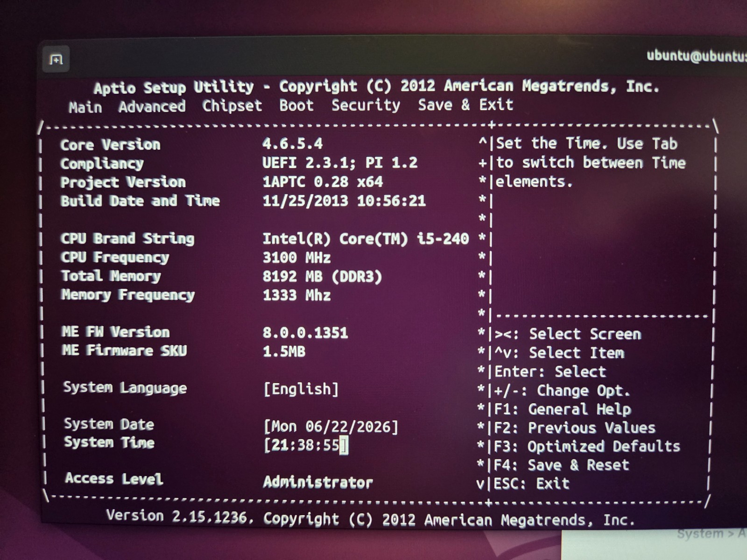Select the System Language [English] option
This screenshot has height=560, width=747.
301,389
